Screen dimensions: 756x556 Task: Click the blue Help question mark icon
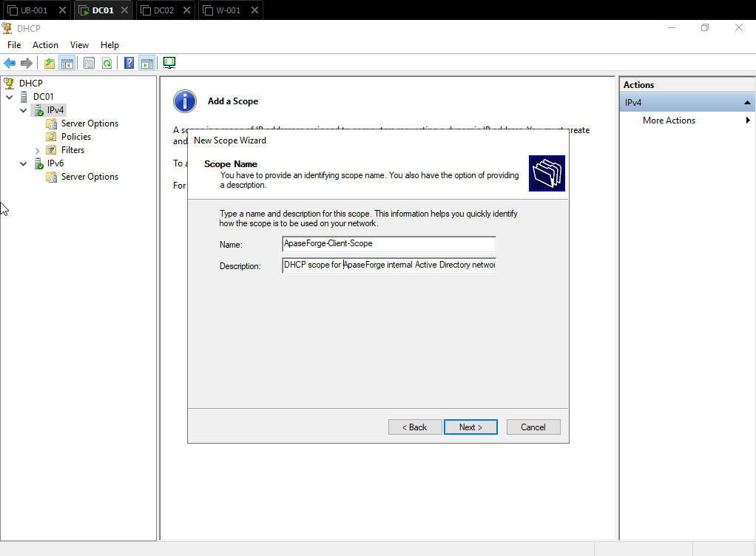(x=129, y=63)
